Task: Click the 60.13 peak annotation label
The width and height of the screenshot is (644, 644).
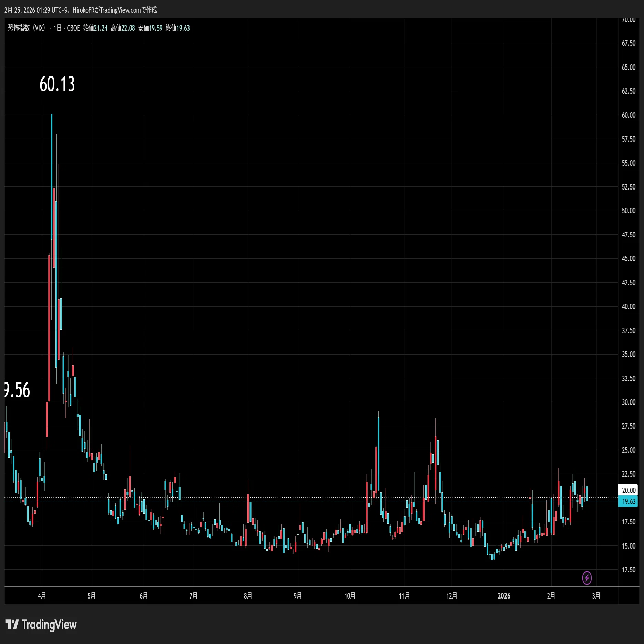Action: pyautogui.click(x=57, y=84)
